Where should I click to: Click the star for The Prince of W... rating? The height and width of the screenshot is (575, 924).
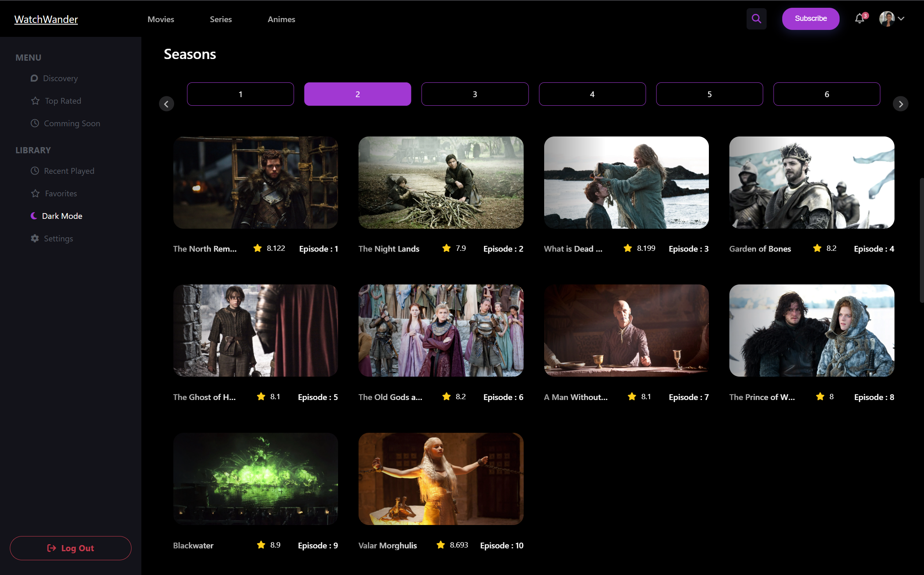(x=820, y=397)
